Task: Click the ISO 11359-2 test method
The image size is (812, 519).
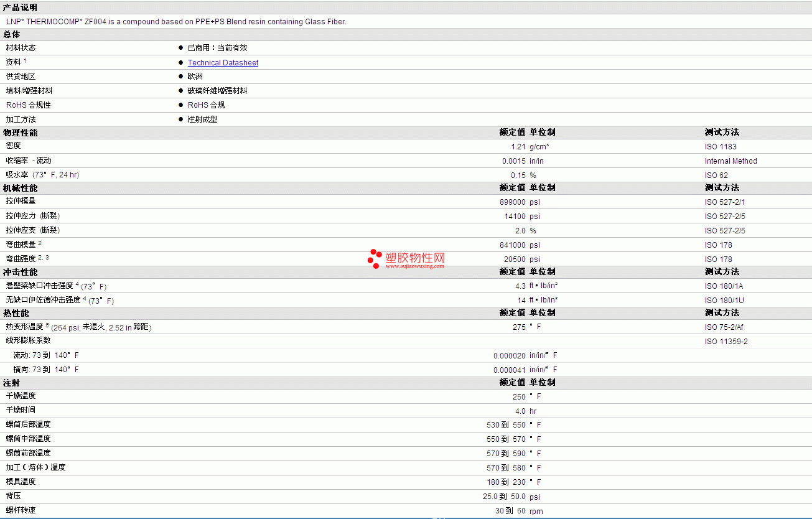Action: point(726,342)
